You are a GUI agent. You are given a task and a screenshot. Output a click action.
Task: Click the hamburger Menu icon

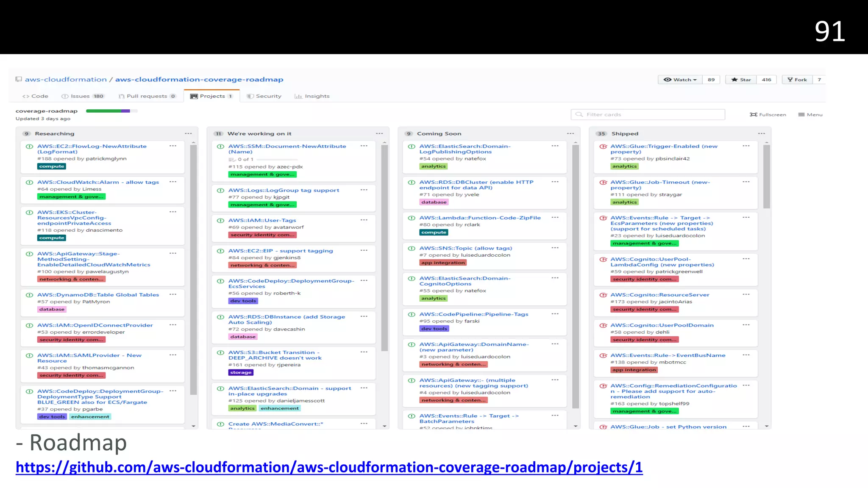pos(801,115)
